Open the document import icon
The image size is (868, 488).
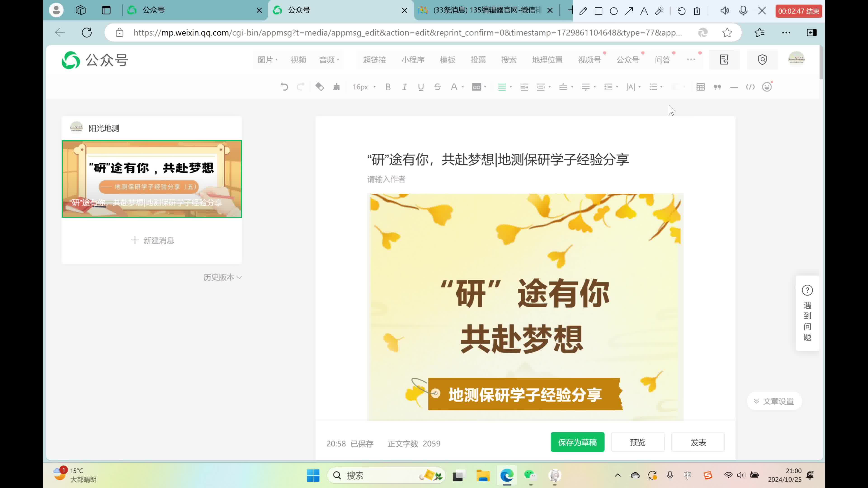click(724, 60)
